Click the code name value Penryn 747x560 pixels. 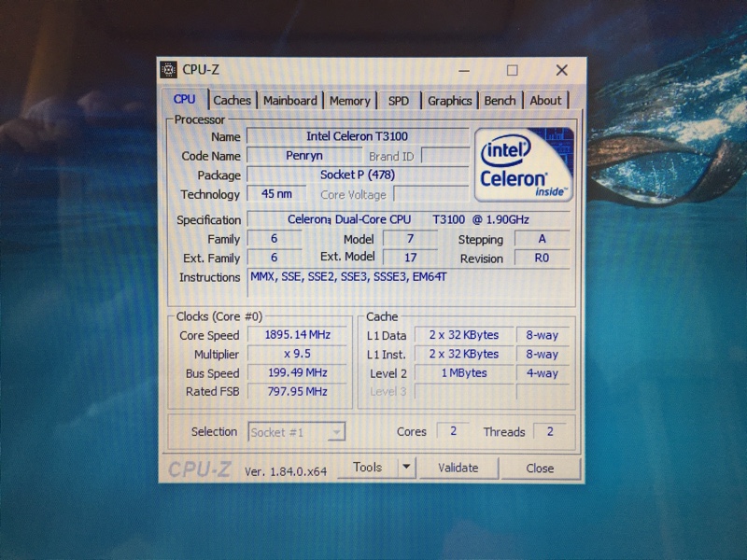pyautogui.click(x=304, y=156)
